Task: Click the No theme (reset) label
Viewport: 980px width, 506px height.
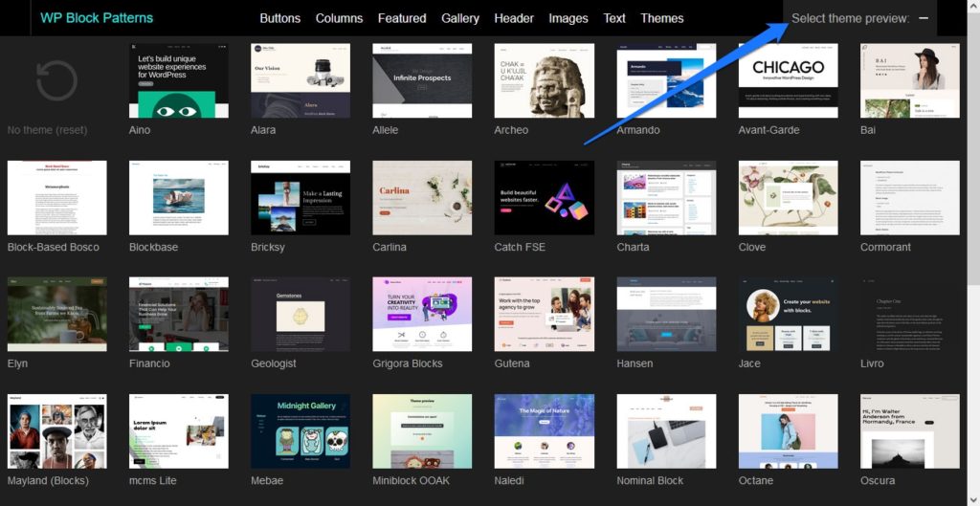Action: 48,130
